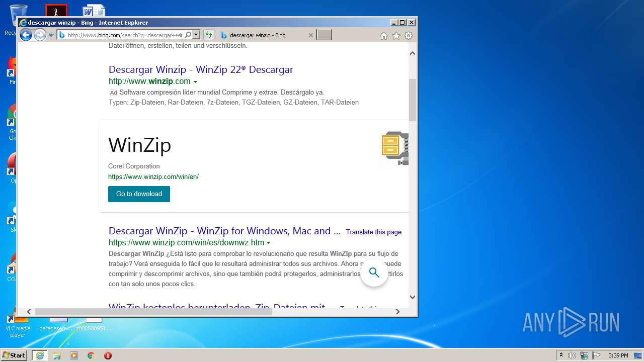This screenshot has height=362, width=644.
Task: Click the vertical scrollbar up arrow
Action: tap(413, 53)
